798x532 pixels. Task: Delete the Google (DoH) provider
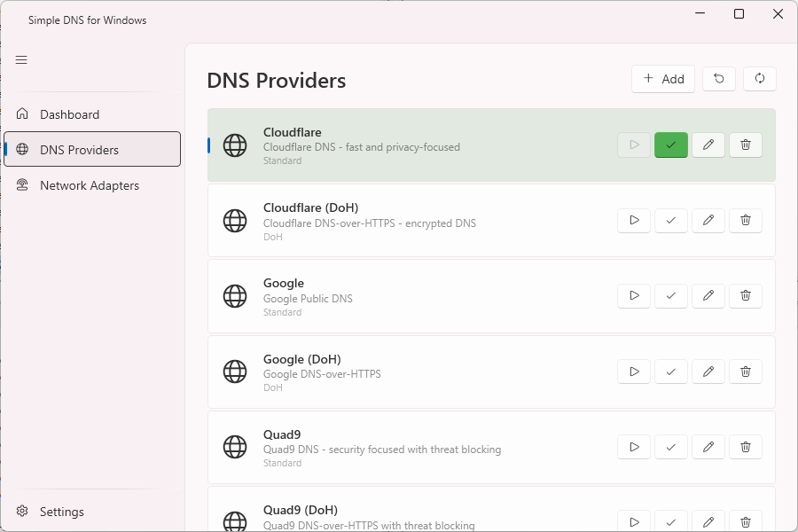[746, 372]
